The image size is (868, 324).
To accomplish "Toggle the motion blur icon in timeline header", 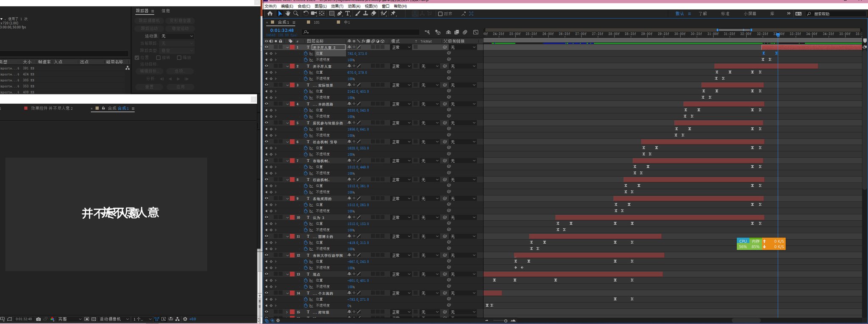I will (x=465, y=32).
